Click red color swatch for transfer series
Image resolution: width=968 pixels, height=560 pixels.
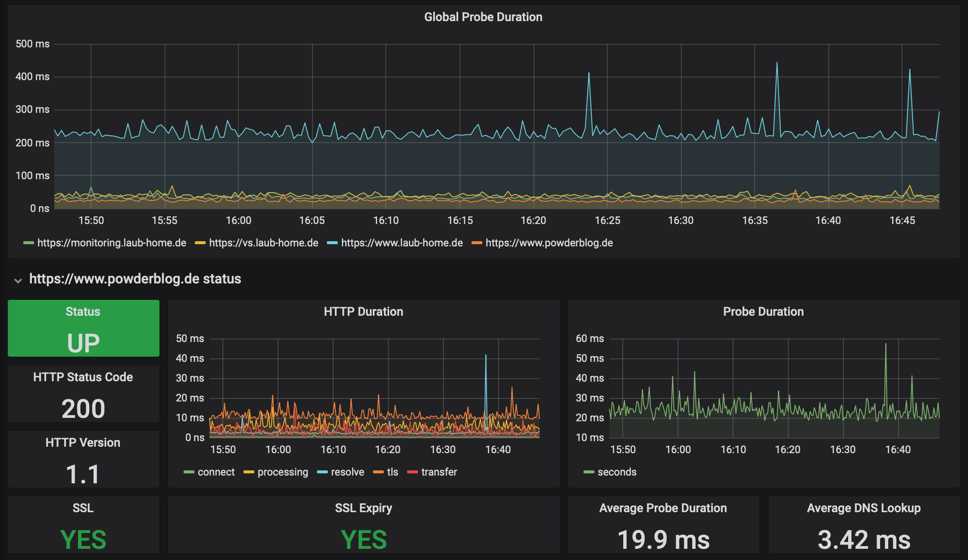point(412,472)
